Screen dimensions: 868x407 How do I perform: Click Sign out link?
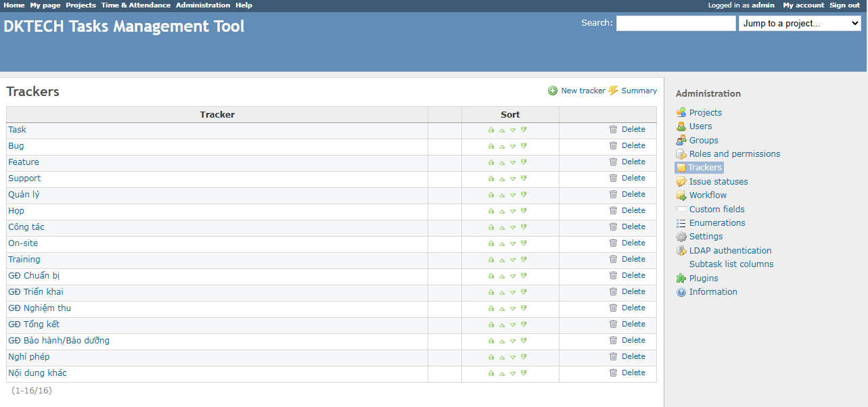844,5
